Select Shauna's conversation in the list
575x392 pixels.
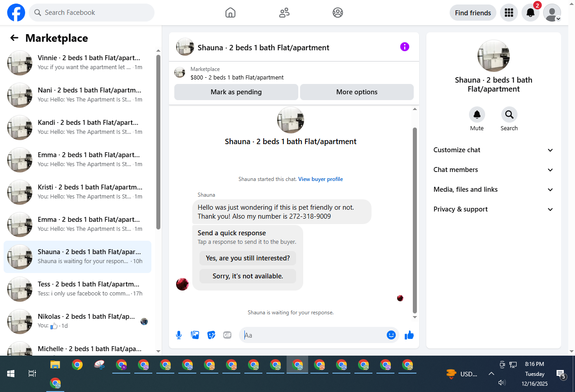(x=77, y=257)
